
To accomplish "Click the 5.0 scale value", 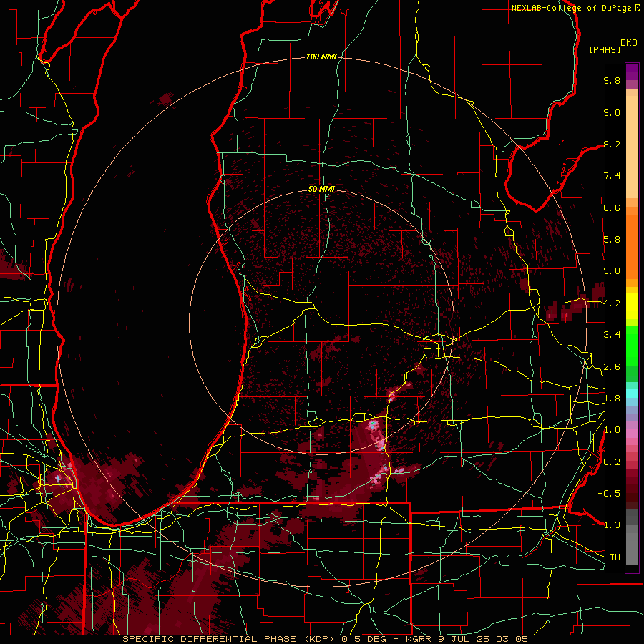I will 612,271.
